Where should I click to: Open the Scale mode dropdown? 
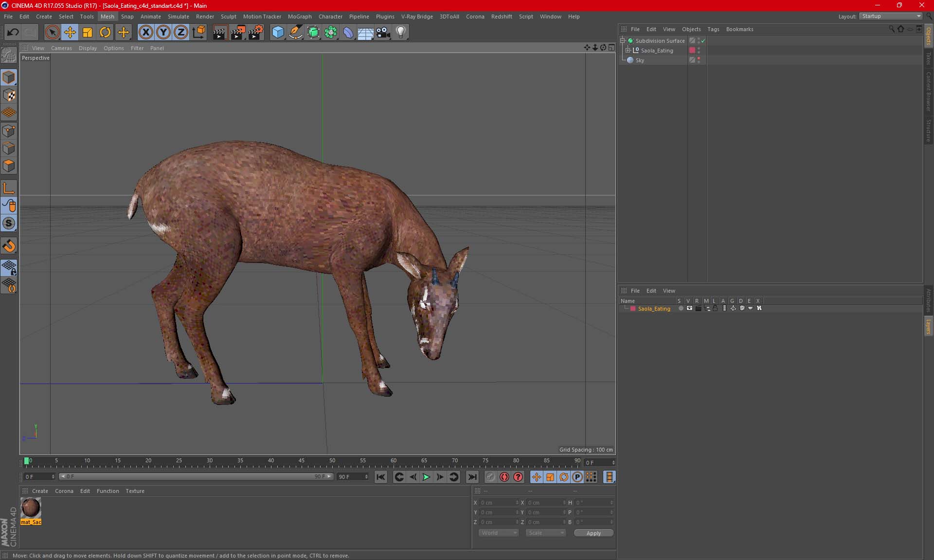pyautogui.click(x=546, y=533)
